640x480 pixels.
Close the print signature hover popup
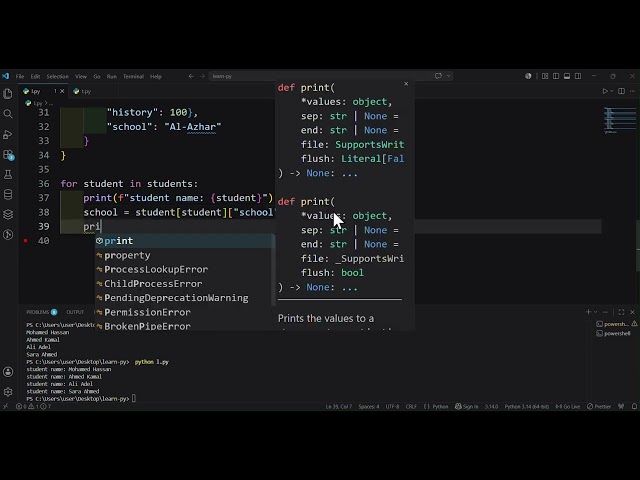[406, 84]
